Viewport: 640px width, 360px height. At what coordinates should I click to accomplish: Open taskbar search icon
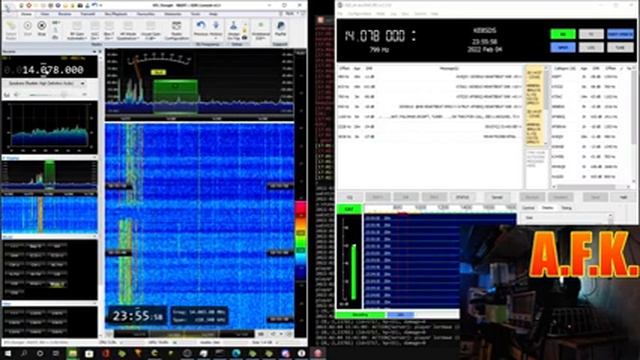click(x=24, y=353)
